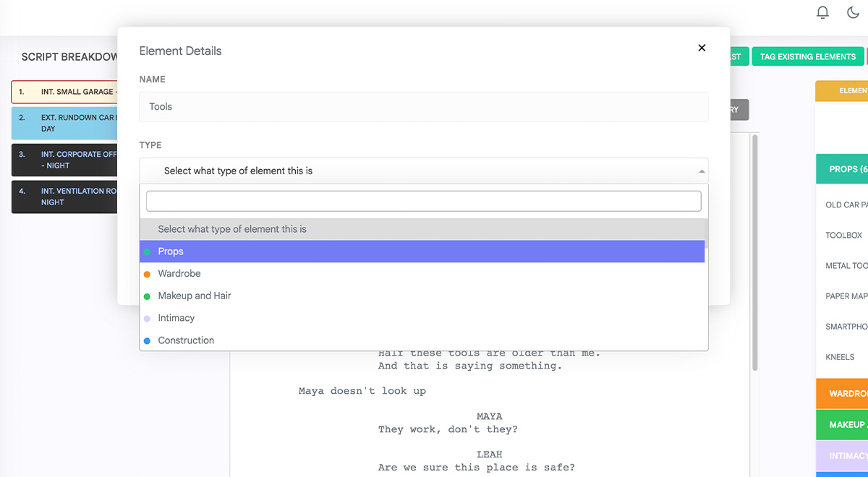The width and height of the screenshot is (868, 477).
Task: Click 'Are we sure this place is safe?'
Action: [x=477, y=467]
